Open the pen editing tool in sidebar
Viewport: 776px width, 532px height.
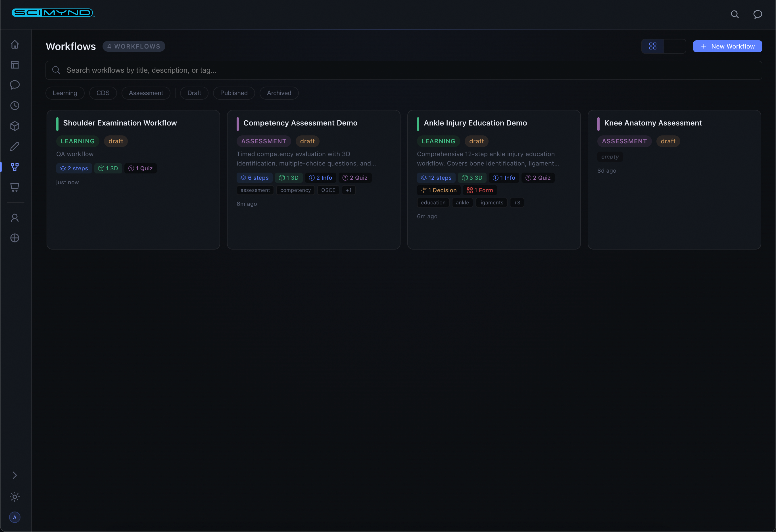click(15, 146)
